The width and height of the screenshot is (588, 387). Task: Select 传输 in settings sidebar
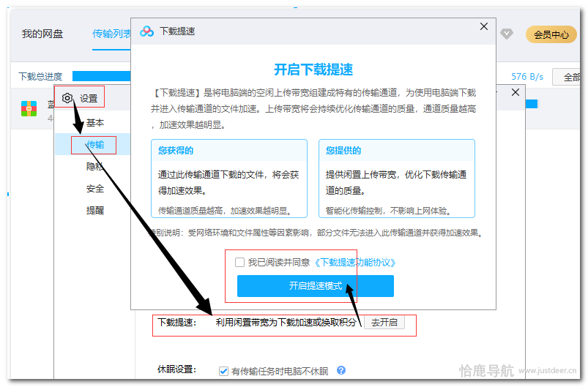[95, 145]
